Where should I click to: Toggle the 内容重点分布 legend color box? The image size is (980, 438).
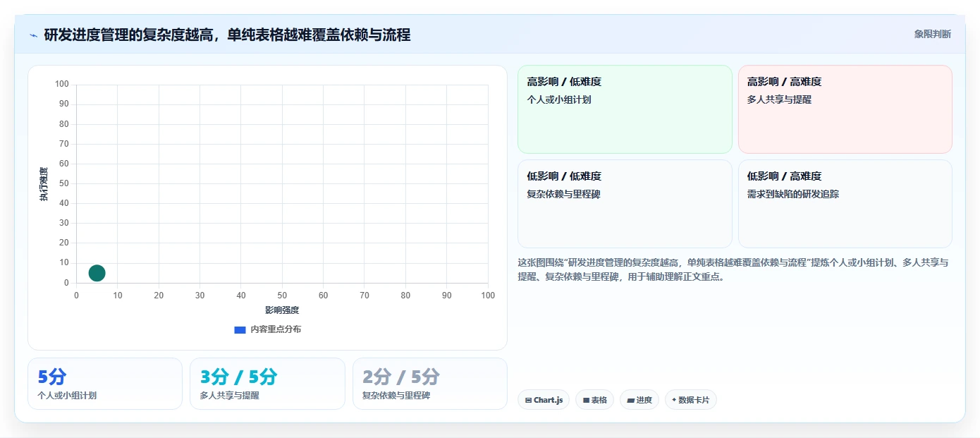click(240, 329)
